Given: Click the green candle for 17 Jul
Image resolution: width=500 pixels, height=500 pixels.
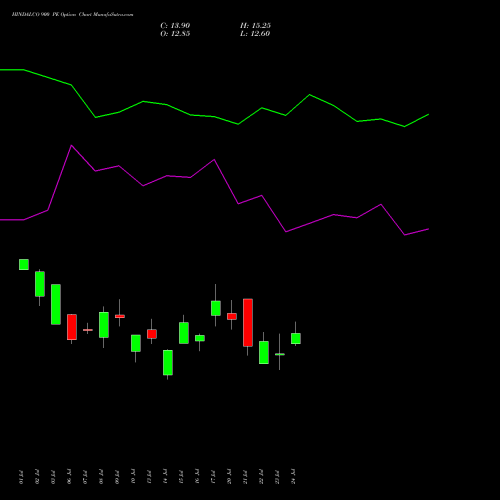Looking at the screenshot, I should 216,308.
